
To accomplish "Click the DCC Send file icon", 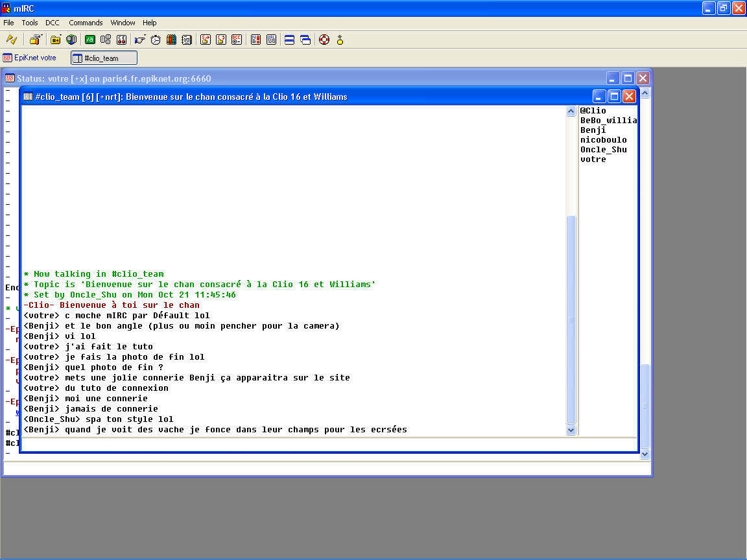I will click(x=206, y=40).
